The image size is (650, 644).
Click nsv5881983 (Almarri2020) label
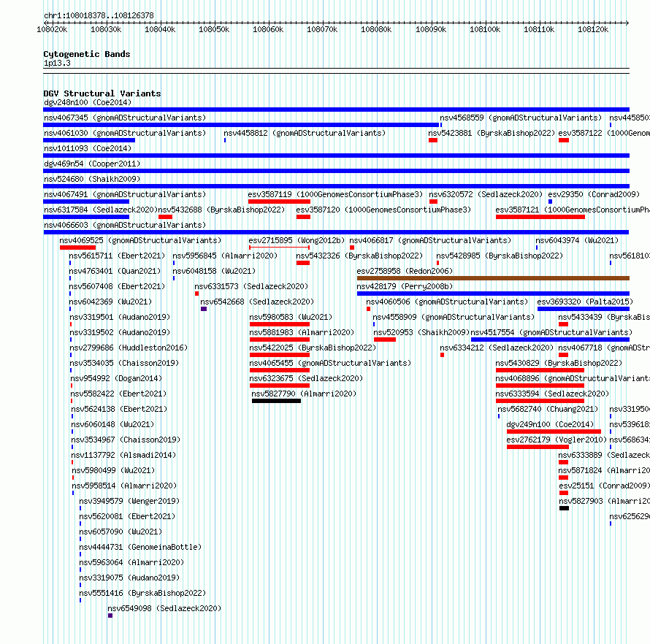(302, 332)
